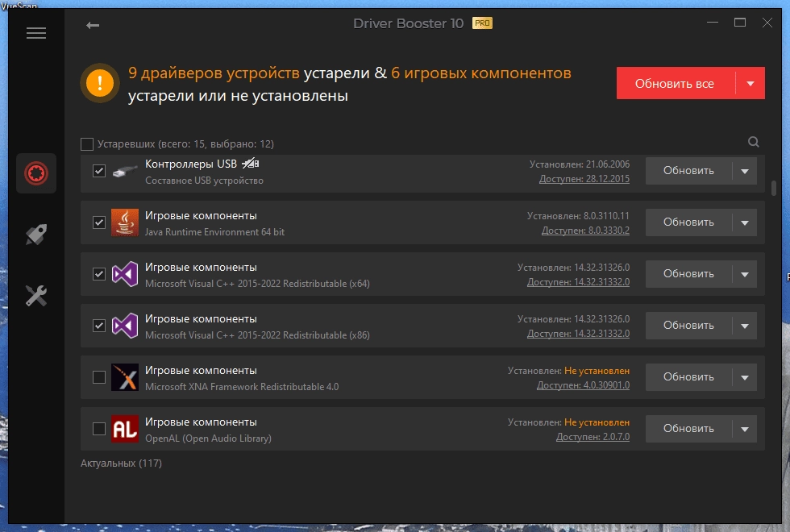This screenshot has width=790, height=532.
Task: Click the '9 драйверов устройств' text
Action: click(x=214, y=73)
